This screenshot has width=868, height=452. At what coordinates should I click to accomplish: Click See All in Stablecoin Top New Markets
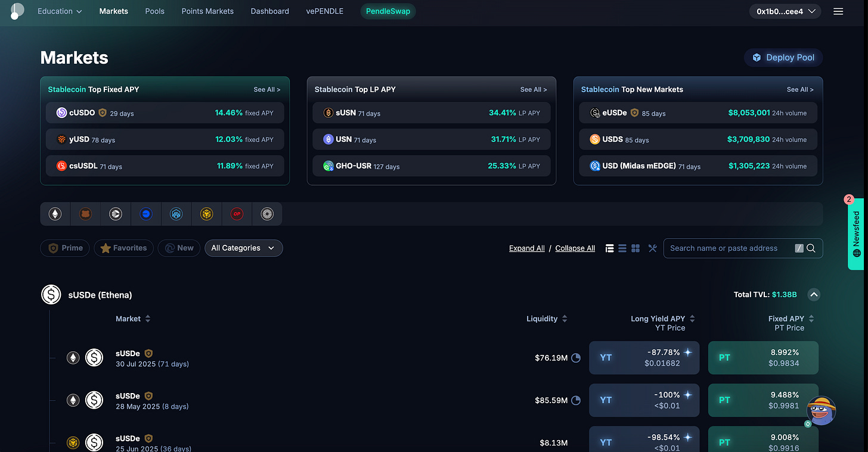(800, 89)
